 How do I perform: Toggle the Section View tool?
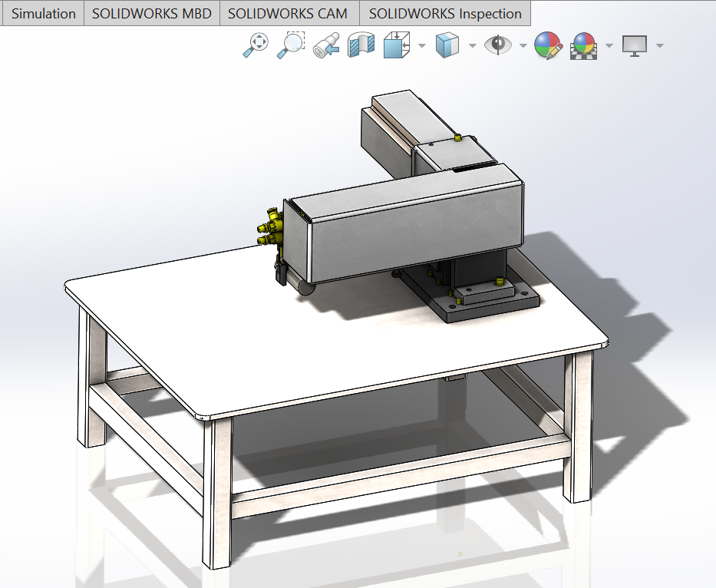(361, 45)
